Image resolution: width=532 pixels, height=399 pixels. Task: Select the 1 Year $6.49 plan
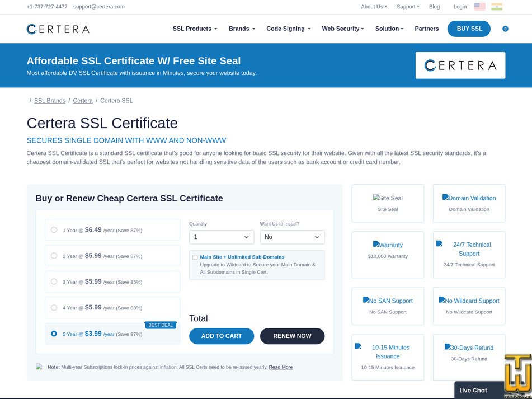tap(54, 229)
